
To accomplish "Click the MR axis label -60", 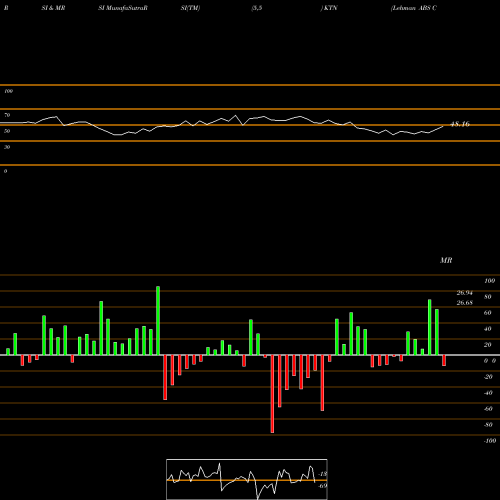I will 488,409.
